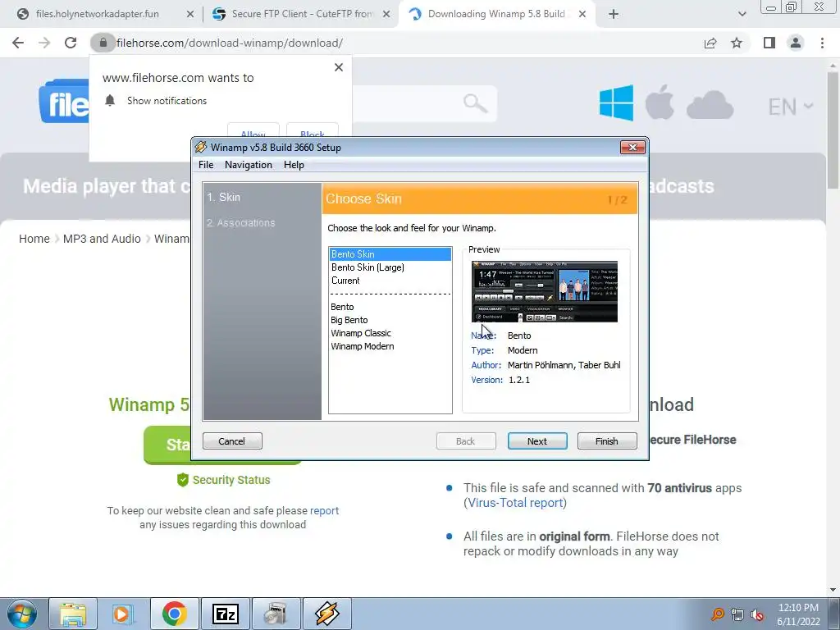Click the Bento skin preview thumbnail
840x630 pixels.
(x=545, y=291)
